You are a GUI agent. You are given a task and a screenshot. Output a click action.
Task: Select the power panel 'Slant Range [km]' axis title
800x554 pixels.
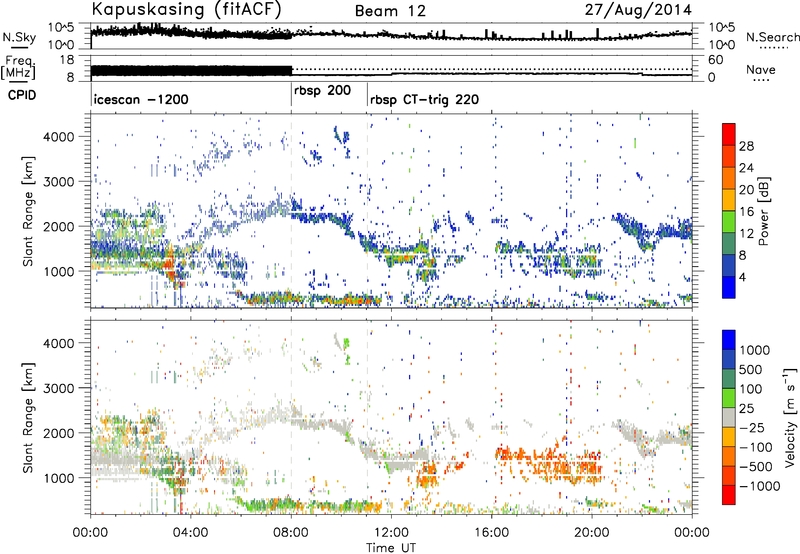pos(28,211)
